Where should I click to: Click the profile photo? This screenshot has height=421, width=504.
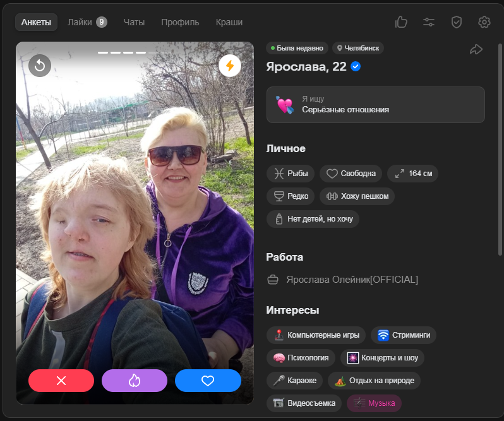pos(135,223)
